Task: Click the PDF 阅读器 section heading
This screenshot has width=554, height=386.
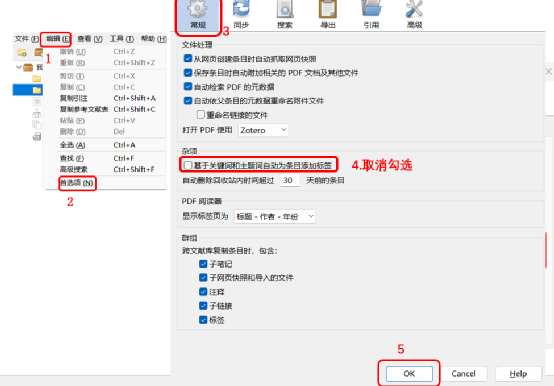Action: click(x=202, y=201)
